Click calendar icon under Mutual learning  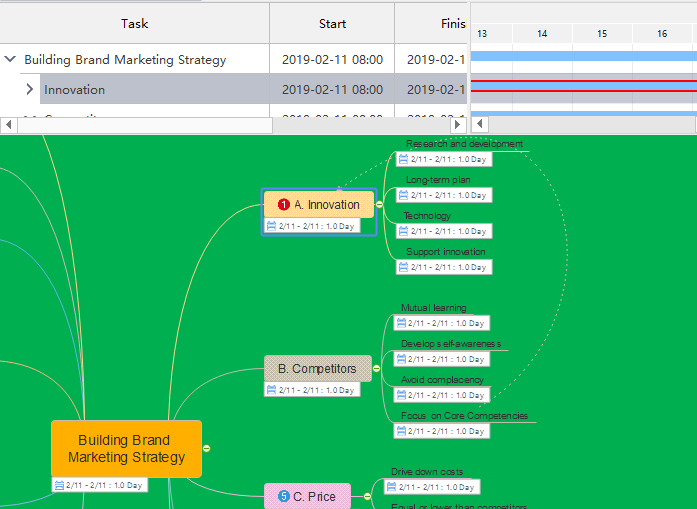click(401, 323)
